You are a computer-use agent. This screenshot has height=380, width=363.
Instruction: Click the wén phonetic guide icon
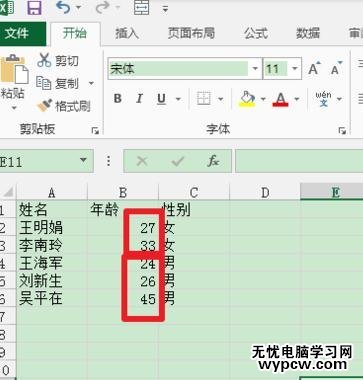323,99
